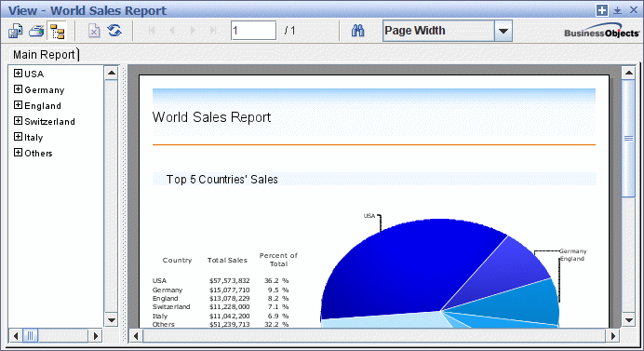This screenshot has height=351, width=644.
Task: Select the Main Report tab
Action: pyautogui.click(x=44, y=55)
